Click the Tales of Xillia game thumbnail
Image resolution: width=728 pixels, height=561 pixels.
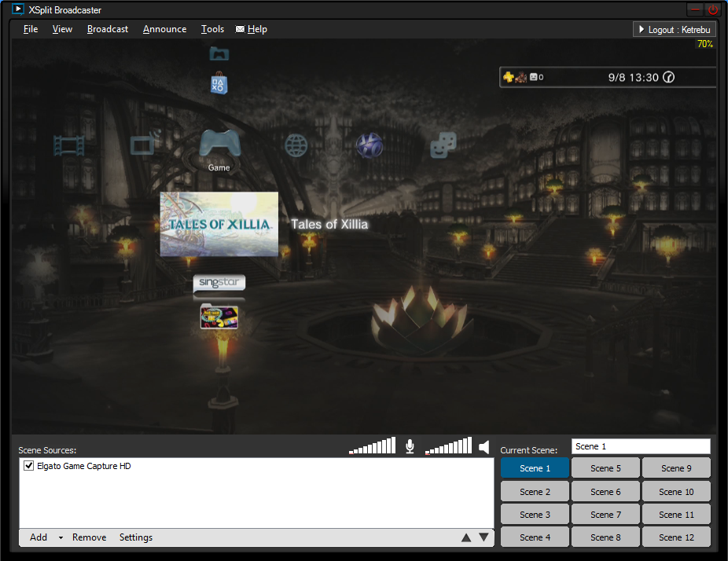coord(219,224)
